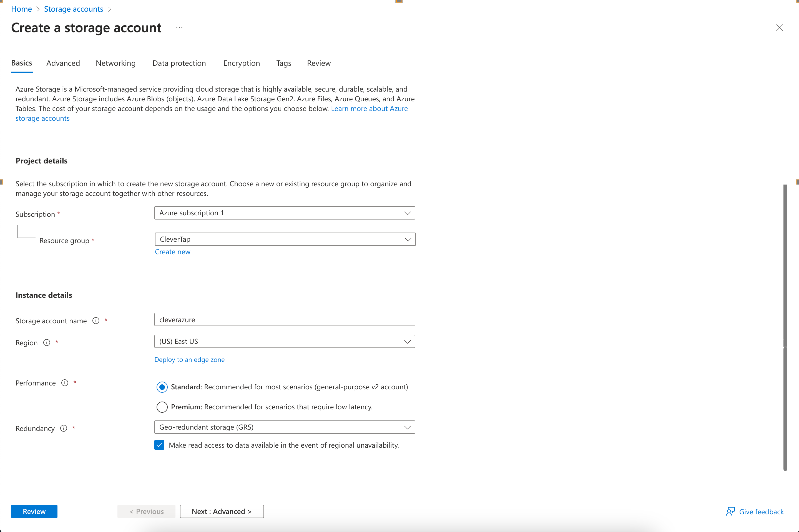This screenshot has width=799, height=532.
Task: Click the Networking tab
Action: (x=115, y=63)
